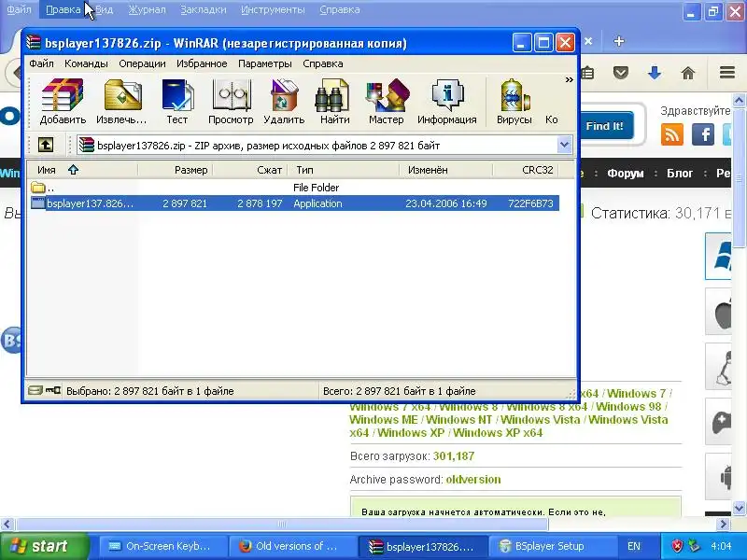Open the RSS feed icon on webpage
Screen dimensions: 747x560
pyautogui.click(x=672, y=134)
